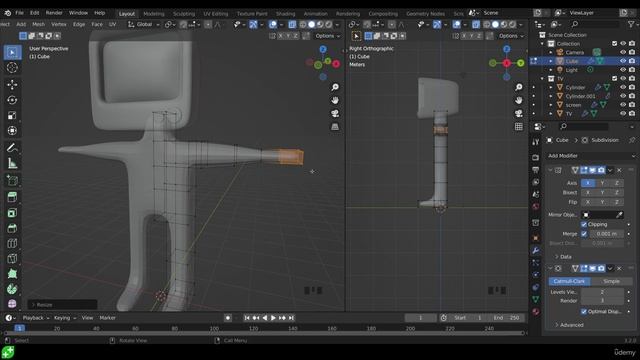Viewport: 640px width, 360px height.
Task: Activate the Loop Cut tool
Action: [12, 243]
